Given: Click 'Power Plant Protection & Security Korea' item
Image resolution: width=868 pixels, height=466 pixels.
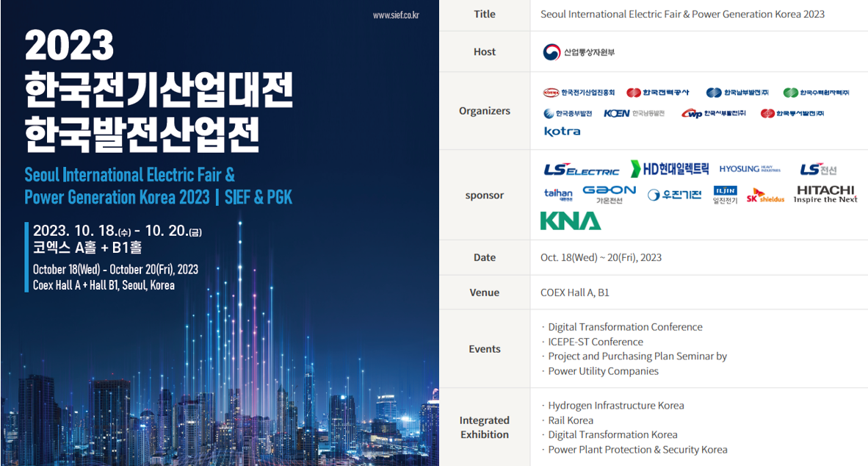Looking at the screenshot, I should (637, 450).
